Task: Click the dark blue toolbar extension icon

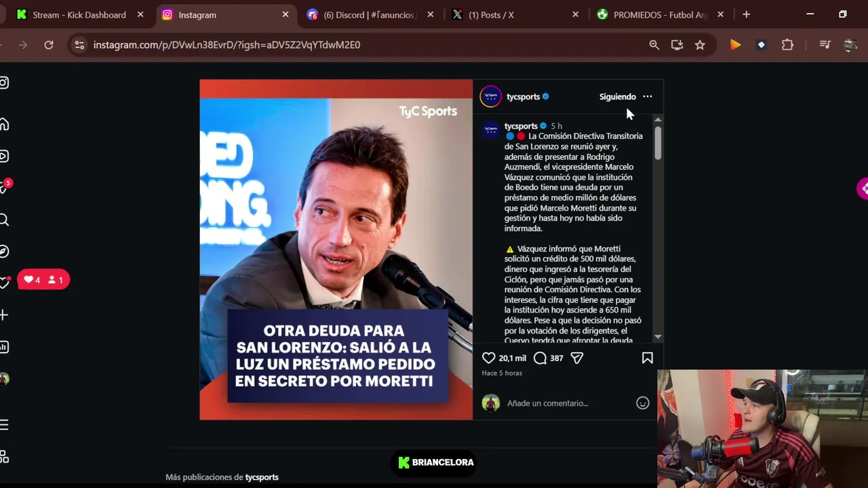Action: pyautogui.click(x=762, y=45)
